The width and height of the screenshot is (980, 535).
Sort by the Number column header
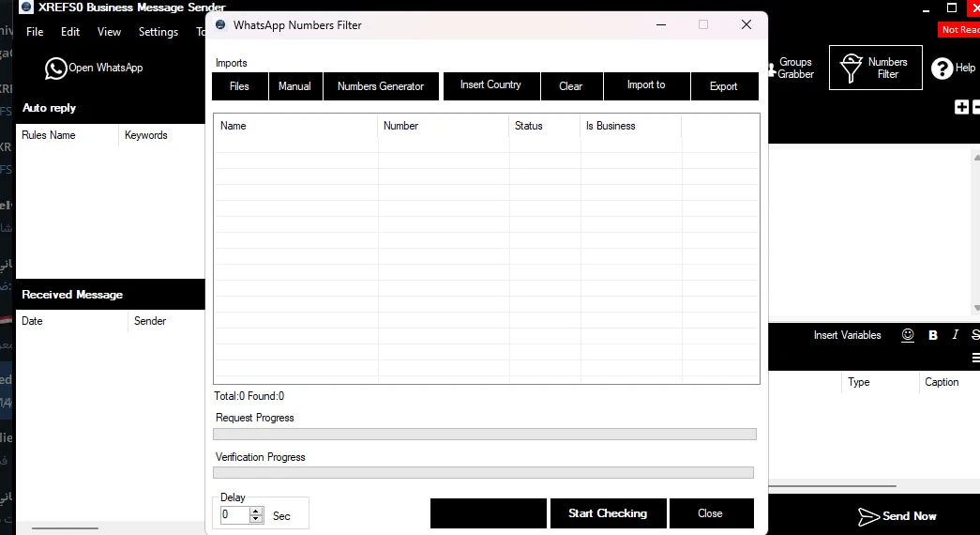click(x=444, y=126)
